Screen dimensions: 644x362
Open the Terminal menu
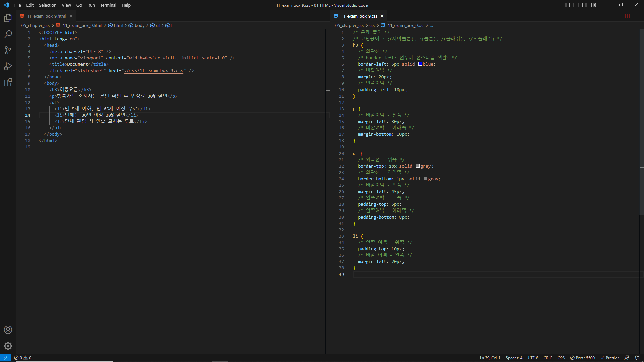[x=108, y=5]
